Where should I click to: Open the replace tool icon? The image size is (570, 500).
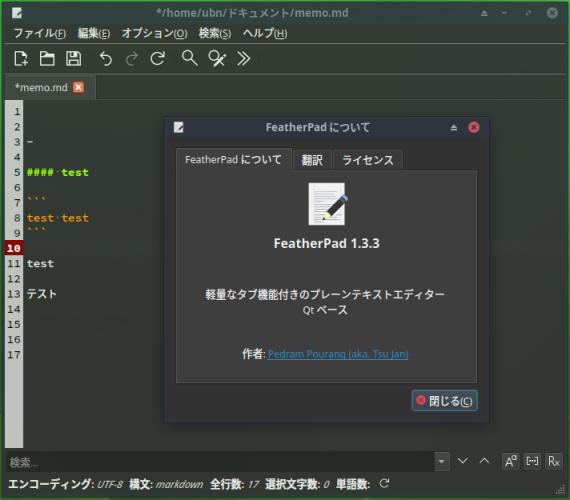pos(217,59)
